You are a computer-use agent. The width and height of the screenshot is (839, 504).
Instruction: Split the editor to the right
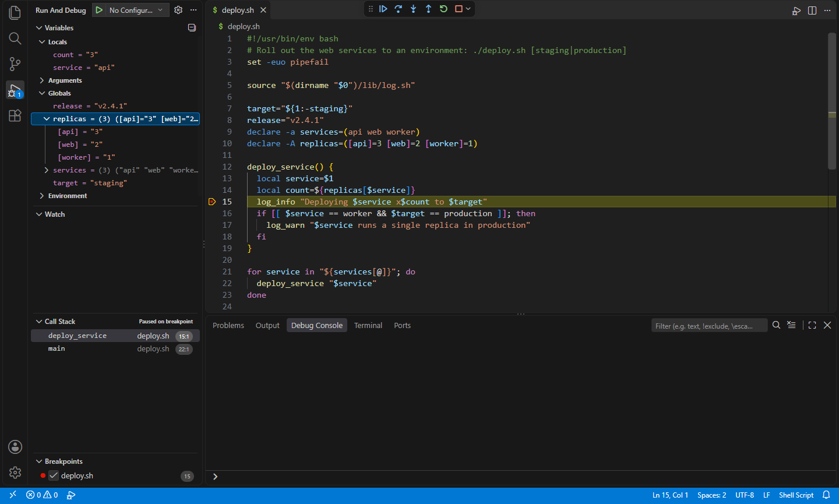coord(812,10)
